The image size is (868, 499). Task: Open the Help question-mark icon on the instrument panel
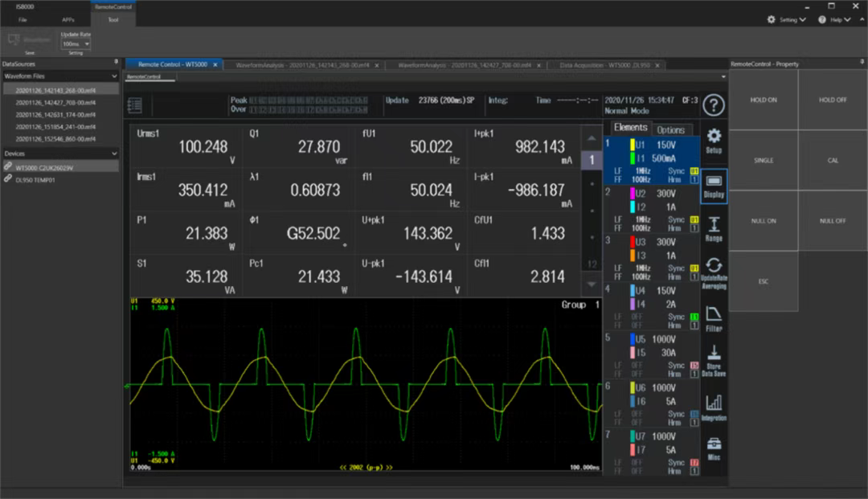tap(714, 105)
